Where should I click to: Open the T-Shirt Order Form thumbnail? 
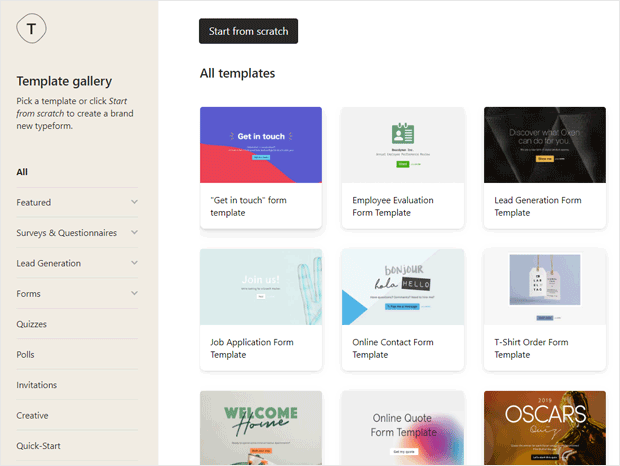[545, 287]
